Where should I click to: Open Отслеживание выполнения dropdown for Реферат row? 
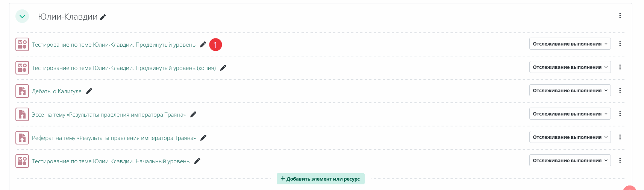[570, 137]
